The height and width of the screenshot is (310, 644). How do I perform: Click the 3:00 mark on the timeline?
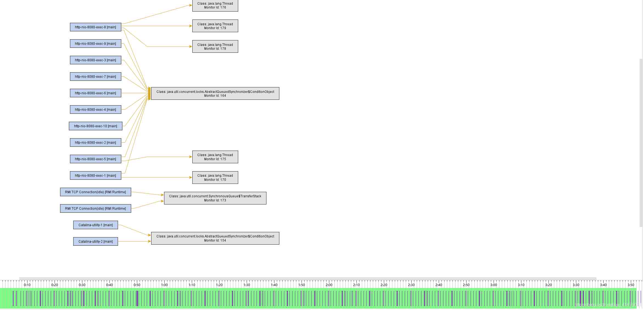click(x=494, y=285)
